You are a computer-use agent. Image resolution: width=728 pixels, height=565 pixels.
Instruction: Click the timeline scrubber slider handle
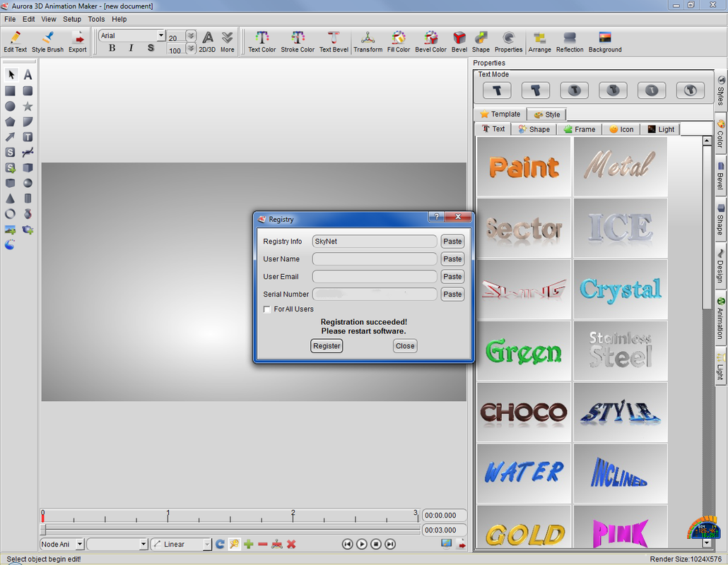[43, 529]
